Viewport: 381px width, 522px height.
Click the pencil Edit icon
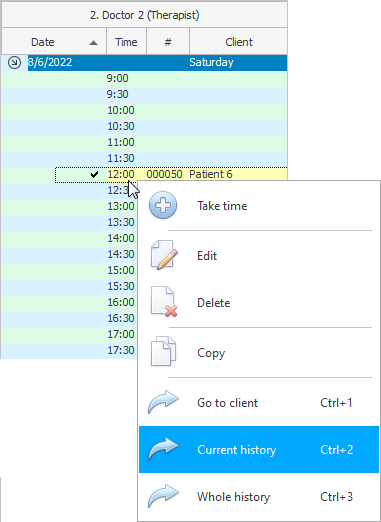[164, 255]
